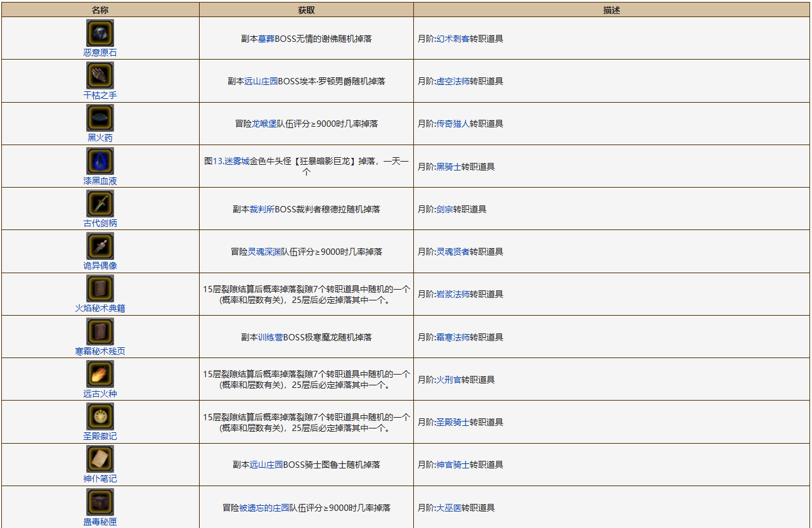
Task: Open the 裁判所 dungeon link
Action: 262,209
